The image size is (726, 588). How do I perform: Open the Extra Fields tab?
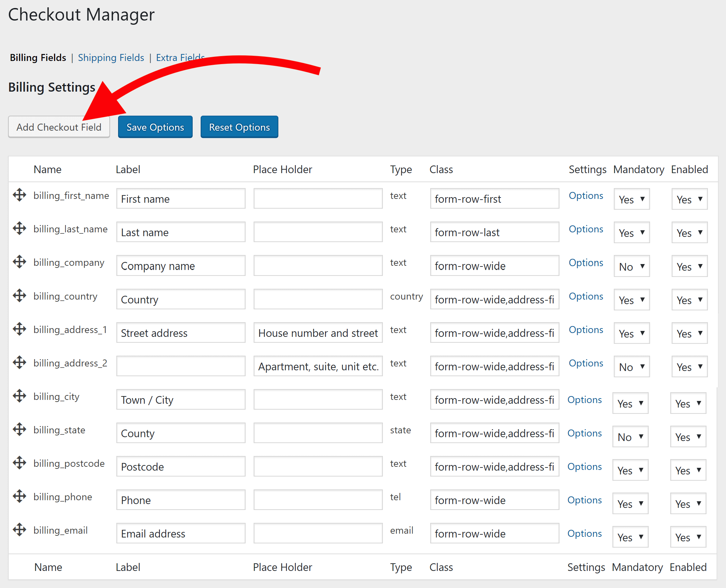click(x=180, y=57)
